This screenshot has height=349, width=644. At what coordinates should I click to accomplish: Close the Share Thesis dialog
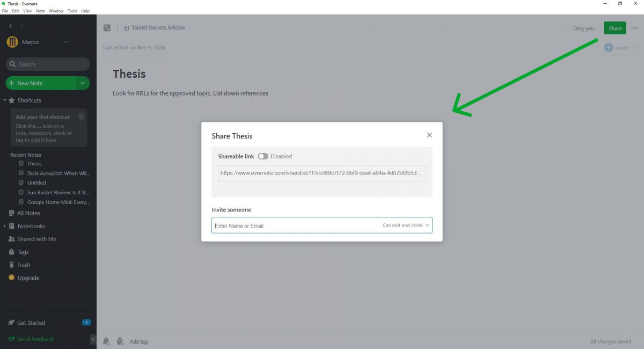point(429,135)
